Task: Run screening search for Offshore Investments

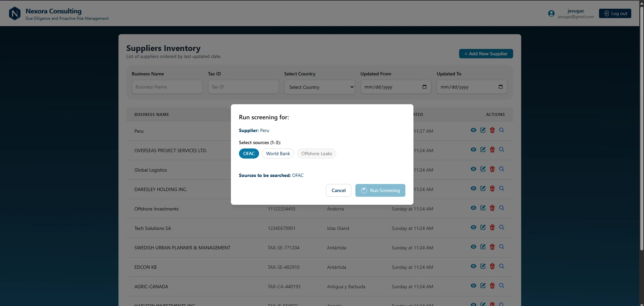Action: tap(501, 208)
